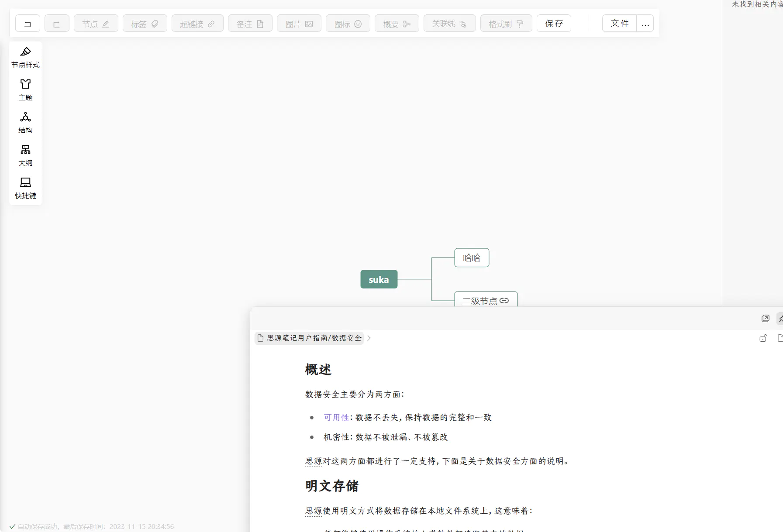
Task: Select the 哈哈 child node
Action: pyautogui.click(x=471, y=258)
